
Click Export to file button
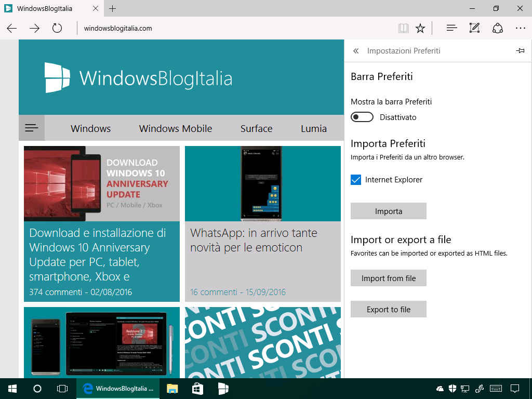(389, 309)
